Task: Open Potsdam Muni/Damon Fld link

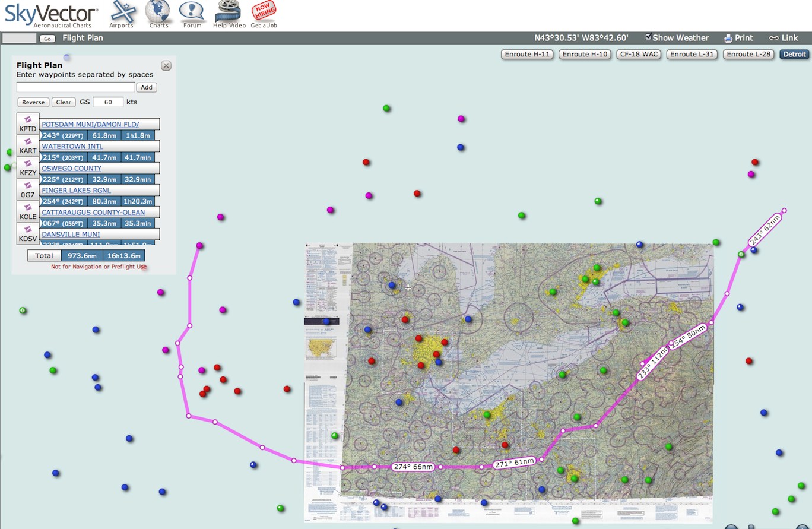Action: click(x=90, y=124)
